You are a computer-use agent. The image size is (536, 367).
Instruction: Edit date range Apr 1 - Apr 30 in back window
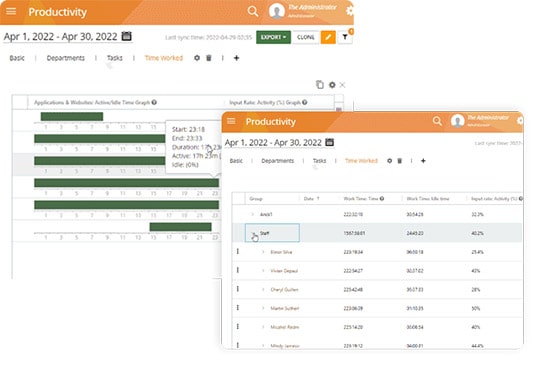61,36
